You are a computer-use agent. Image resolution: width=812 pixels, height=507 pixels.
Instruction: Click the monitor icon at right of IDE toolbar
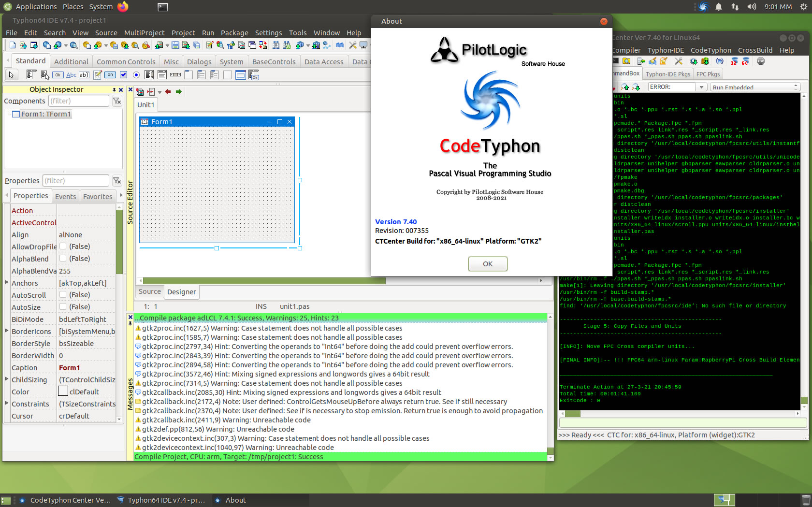pyautogui.click(x=363, y=45)
